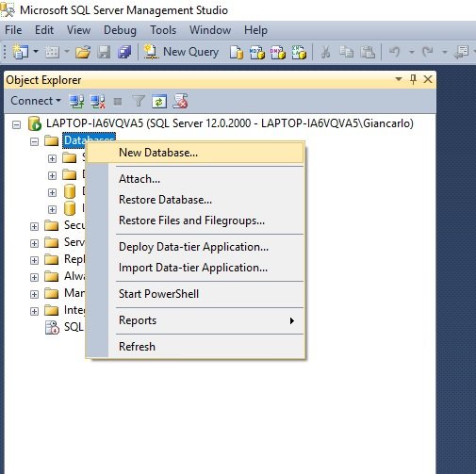This screenshot has height=474, width=476.
Task: Collapse the Databases folder node
Action: [34, 141]
